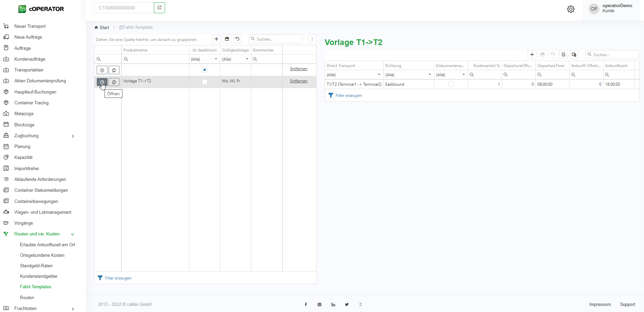Open the Gültigkeitstage filter dropdown
Viewport: 644px width, 312px height.
pos(247,59)
